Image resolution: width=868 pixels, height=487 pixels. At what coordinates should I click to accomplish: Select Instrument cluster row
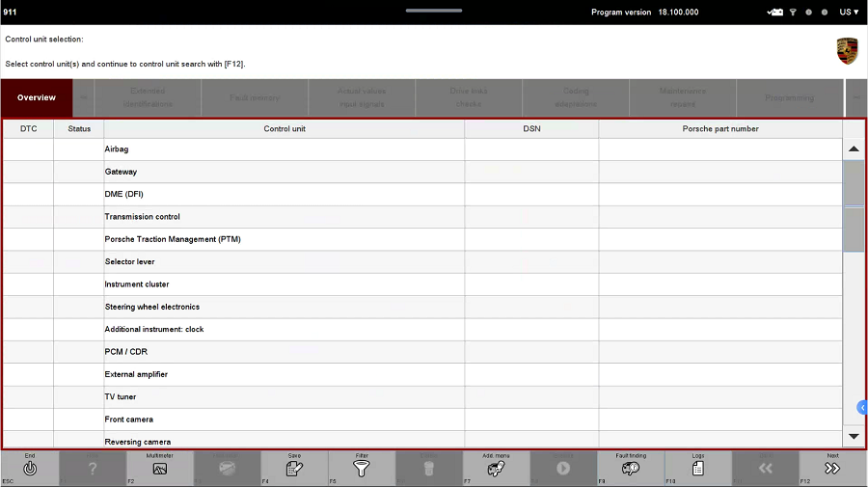point(423,284)
